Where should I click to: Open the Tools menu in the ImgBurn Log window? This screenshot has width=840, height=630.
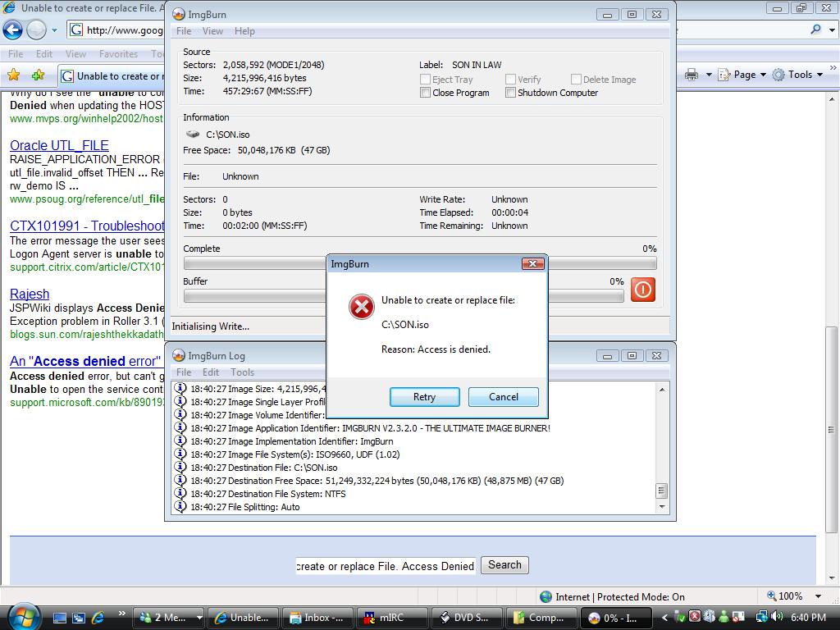click(x=243, y=372)
